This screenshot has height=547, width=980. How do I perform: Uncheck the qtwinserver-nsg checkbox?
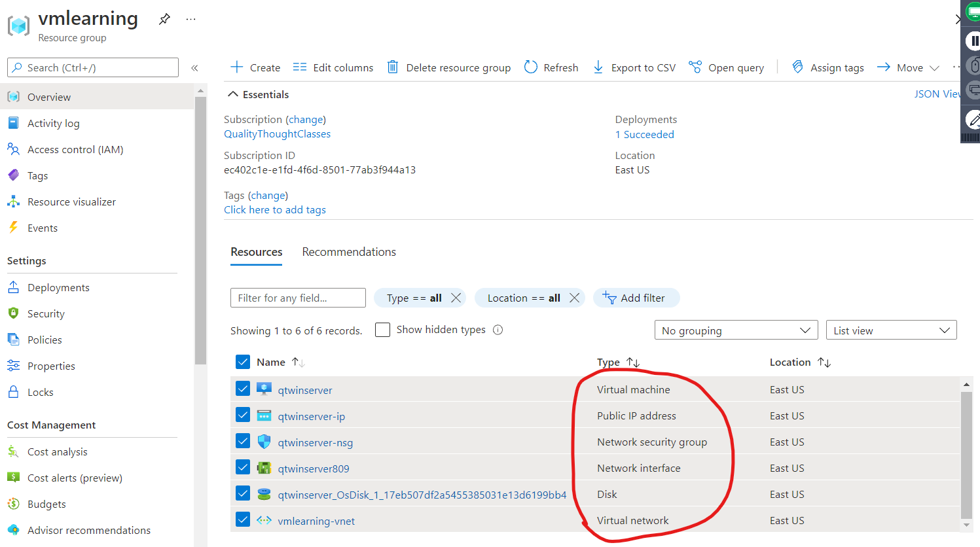pyautogui.click(x=242, y=440)
